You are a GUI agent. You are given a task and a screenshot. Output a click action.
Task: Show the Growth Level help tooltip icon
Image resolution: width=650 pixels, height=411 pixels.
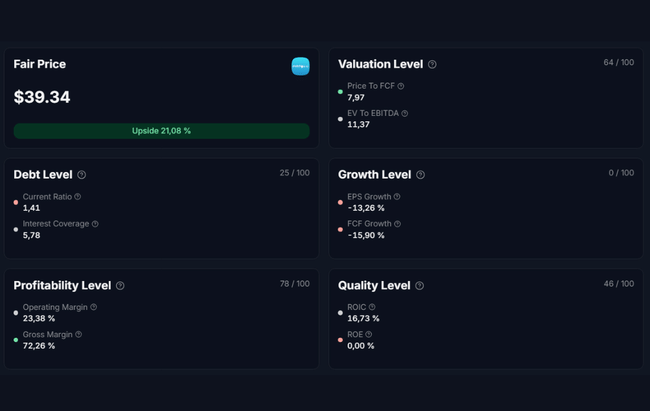coord(420,175)
